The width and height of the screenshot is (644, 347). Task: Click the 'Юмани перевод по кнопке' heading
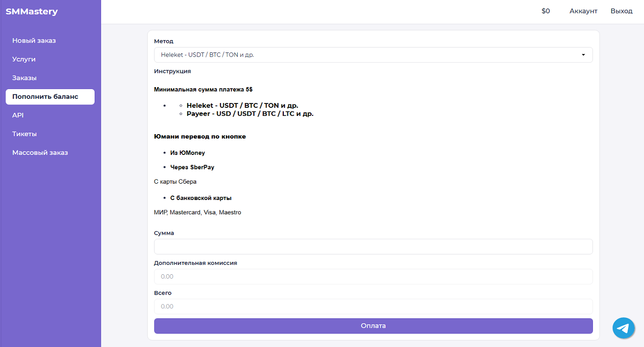200,137
